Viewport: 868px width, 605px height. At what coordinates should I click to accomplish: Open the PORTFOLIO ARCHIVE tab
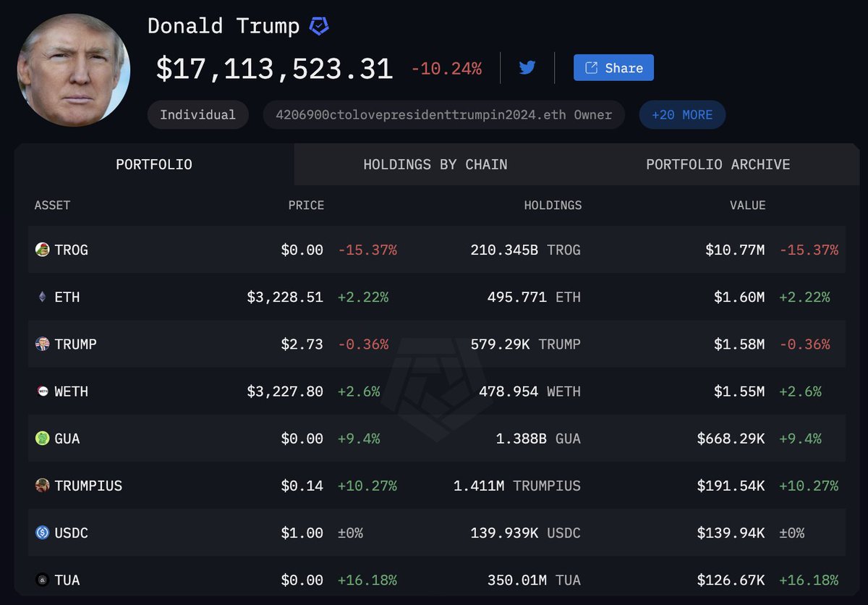coord(718,164)
